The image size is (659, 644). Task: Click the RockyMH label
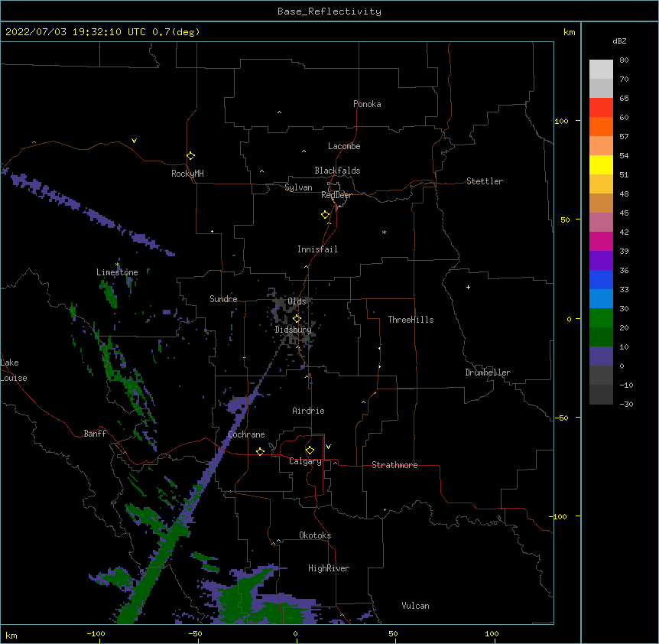(x=187, y=174)
